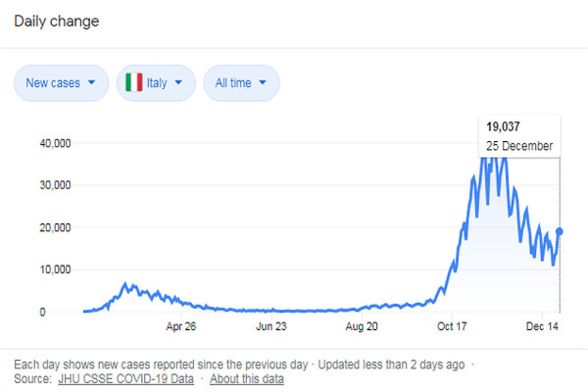The height and width of the screenshot is (392, 588).
Task: Expand the All time range dropdown
Action: click(x=241, y=83)
